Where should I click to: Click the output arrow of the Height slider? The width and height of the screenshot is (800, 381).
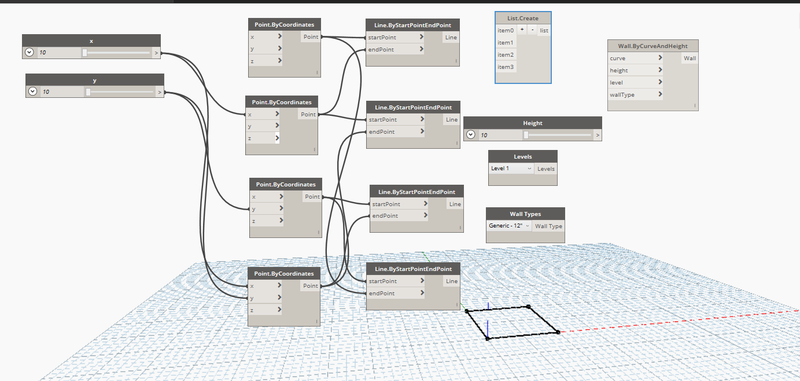click(597, 135)
